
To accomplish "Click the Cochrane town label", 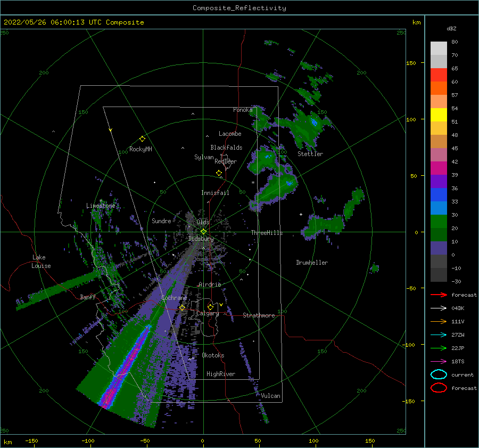I will click(x=174, y=298).
